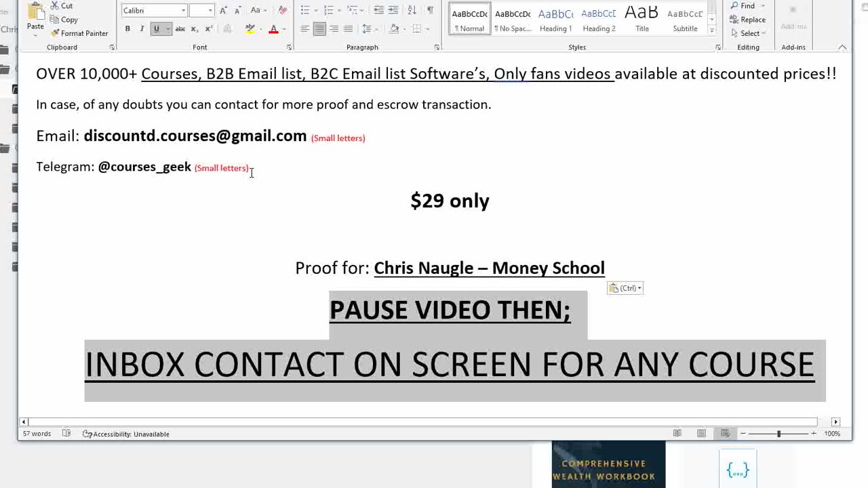
Task: Toggle italic formatting
Action: click(x=142, y=29)
